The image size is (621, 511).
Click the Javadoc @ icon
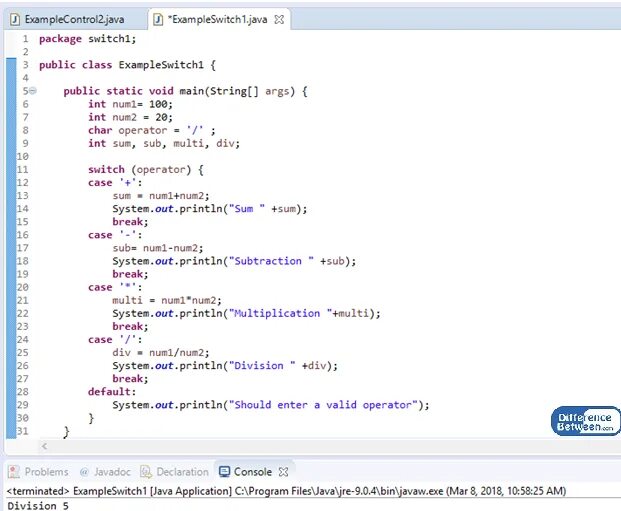tap(84, 472)
